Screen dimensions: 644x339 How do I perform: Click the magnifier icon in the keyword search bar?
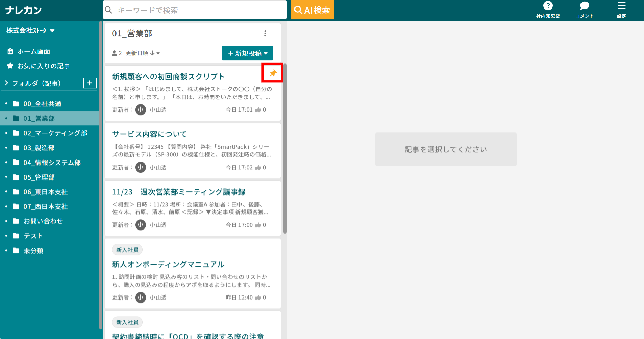coord(108,10)
